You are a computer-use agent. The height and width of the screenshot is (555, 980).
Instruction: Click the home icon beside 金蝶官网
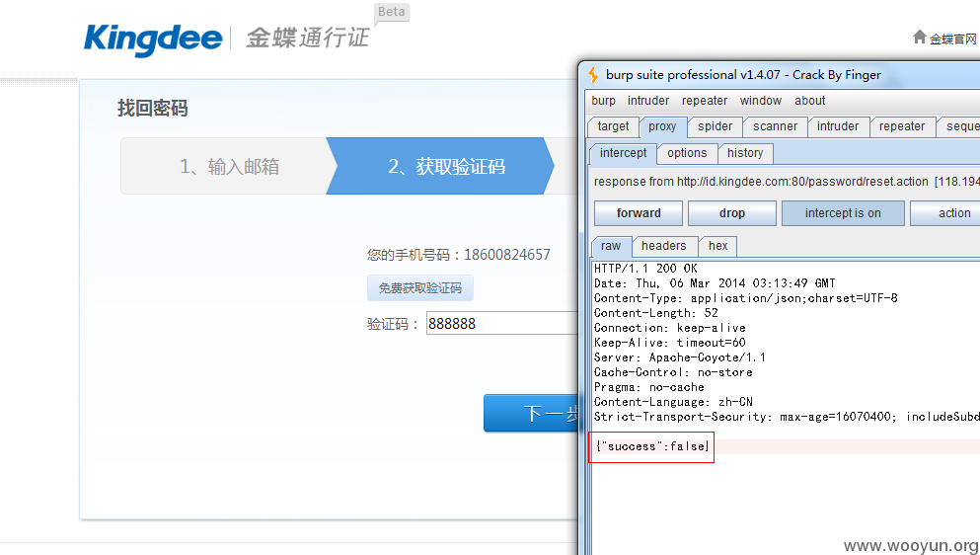(x=920, y=37)
